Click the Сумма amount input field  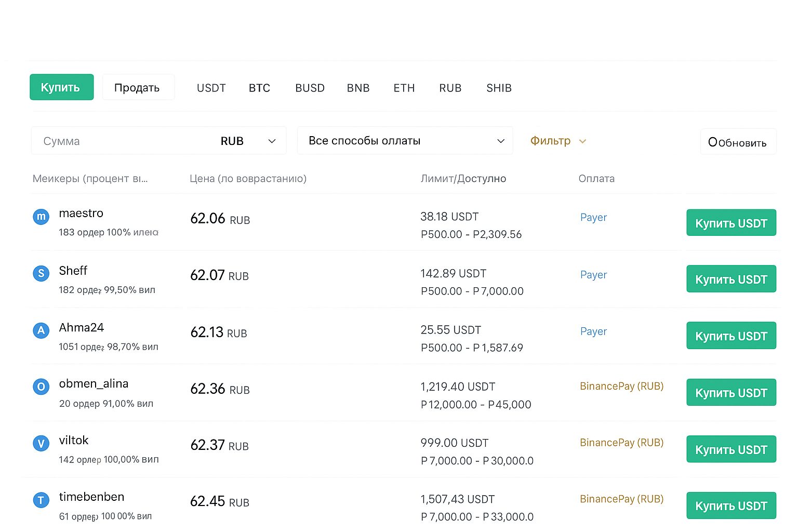119,141
